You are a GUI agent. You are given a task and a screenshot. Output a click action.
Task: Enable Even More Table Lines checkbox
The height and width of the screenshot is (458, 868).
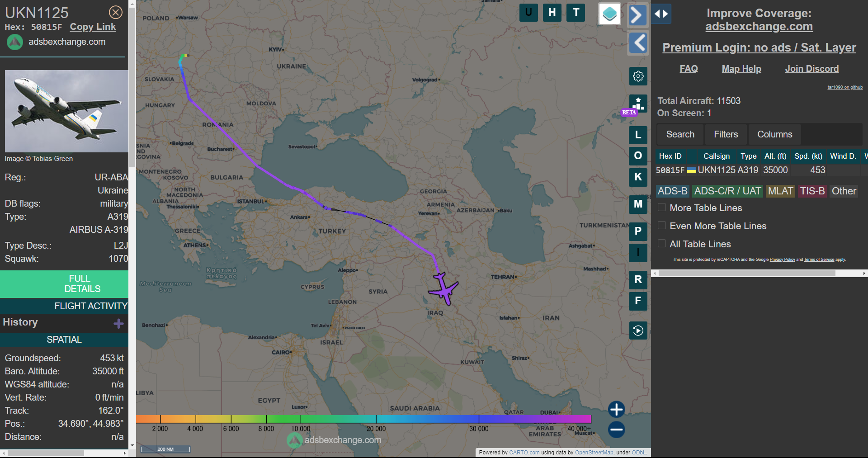(x=662, y=226)
